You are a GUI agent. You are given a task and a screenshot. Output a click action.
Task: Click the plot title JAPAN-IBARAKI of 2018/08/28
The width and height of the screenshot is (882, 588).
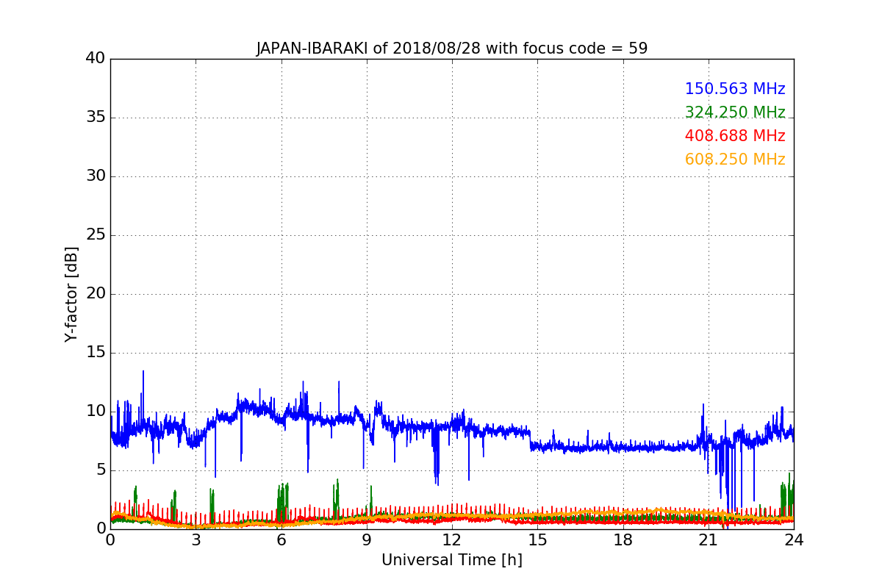click(452, 49)
